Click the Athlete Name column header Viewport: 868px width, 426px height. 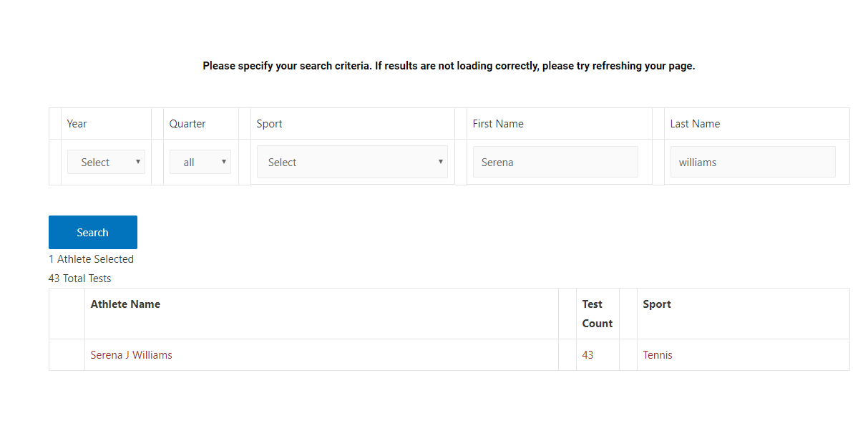coord(125,304)
